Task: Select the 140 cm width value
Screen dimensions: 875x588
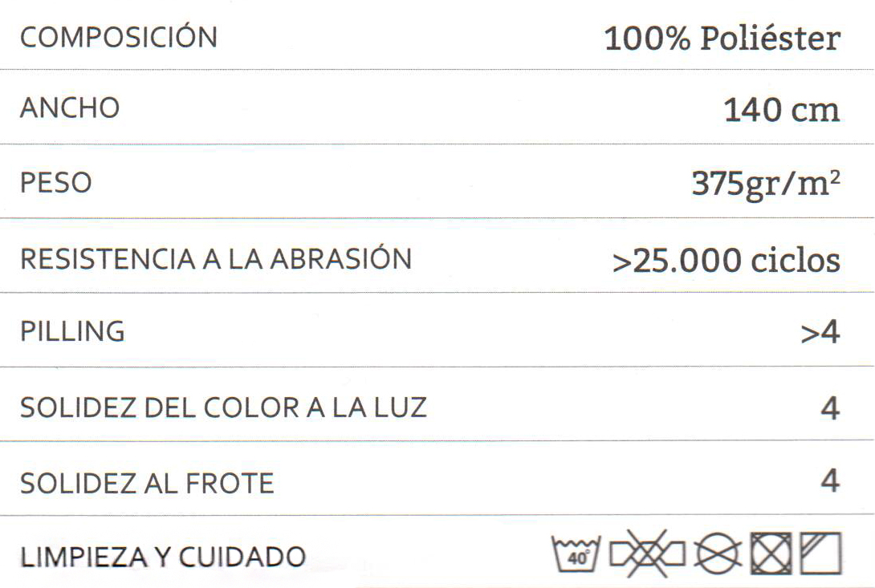Action: [x=781, y=110]
